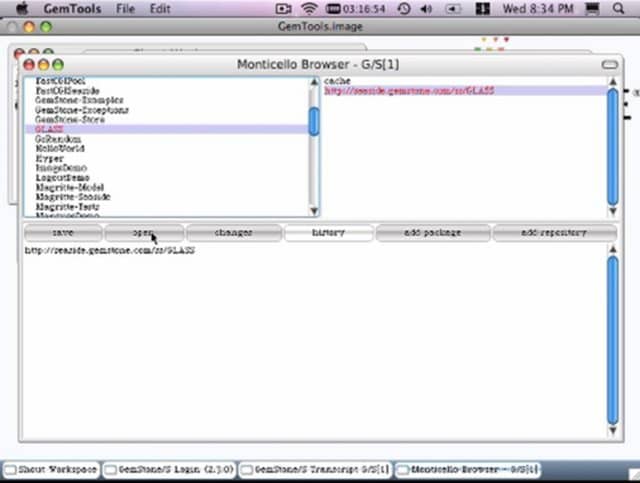Click the open button
The width and height of the screenshot is (640, 483).
point(144,233)
